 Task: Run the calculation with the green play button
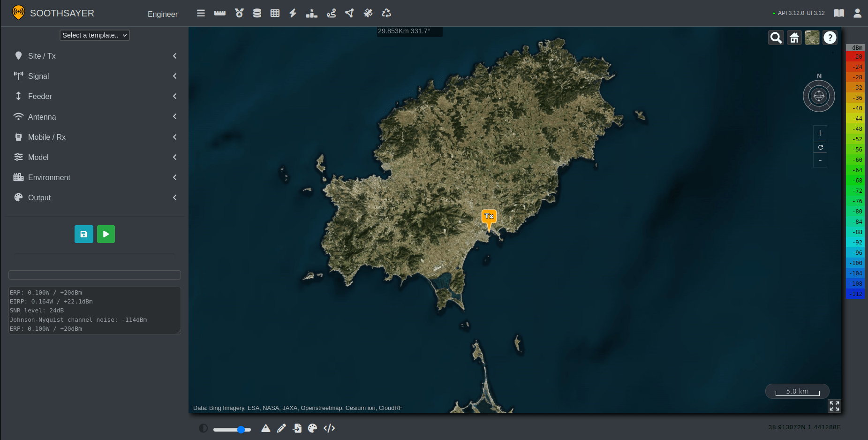pyautogui.click(x=106, y=234)
